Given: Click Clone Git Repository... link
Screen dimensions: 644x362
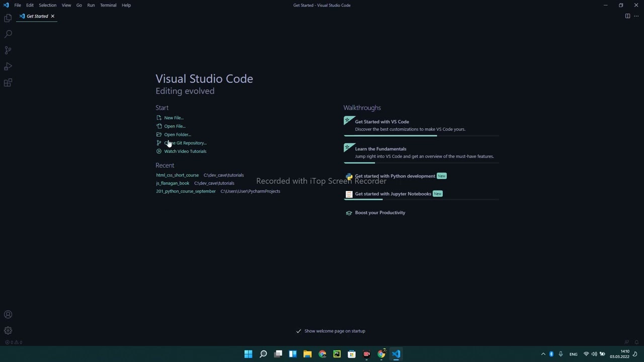Looking at the screenshot, I should 185,143.
